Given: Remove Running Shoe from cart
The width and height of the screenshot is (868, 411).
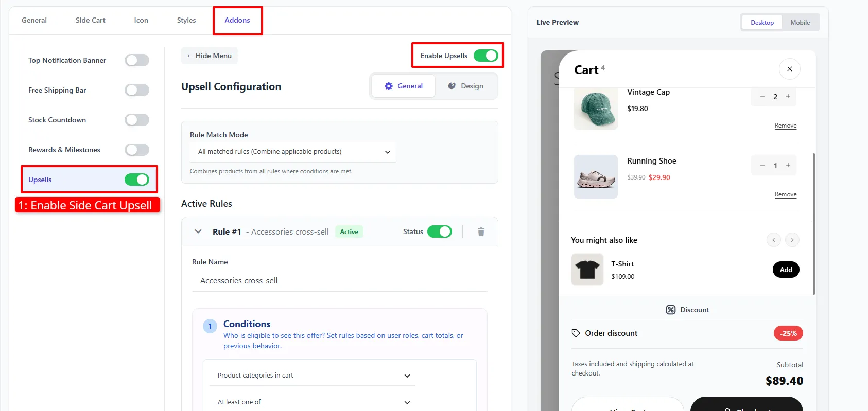Looking at the screenshot, I should (x=786, y=194).
